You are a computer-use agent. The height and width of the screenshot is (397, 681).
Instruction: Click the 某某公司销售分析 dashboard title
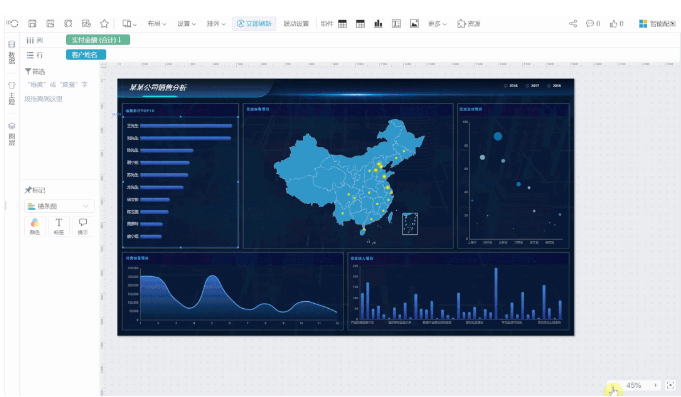coord(158,87)
